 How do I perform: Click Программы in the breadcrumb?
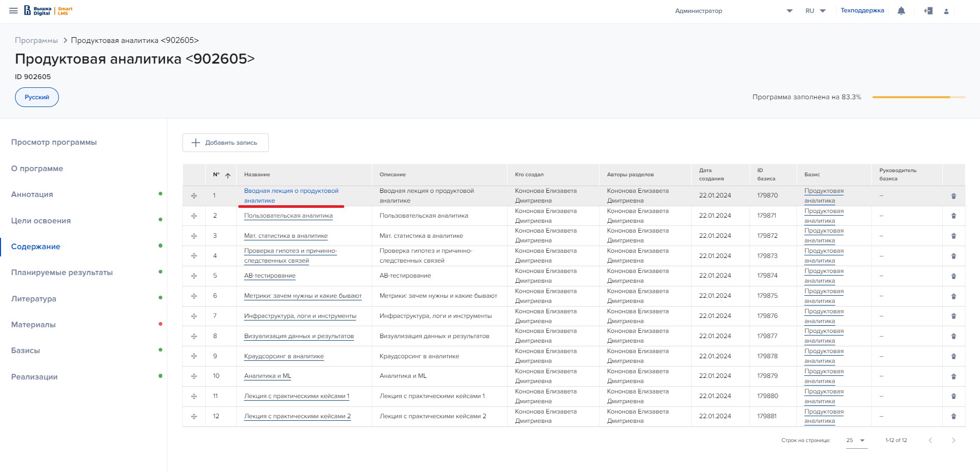pyautogui.click(x=36, y=40)
